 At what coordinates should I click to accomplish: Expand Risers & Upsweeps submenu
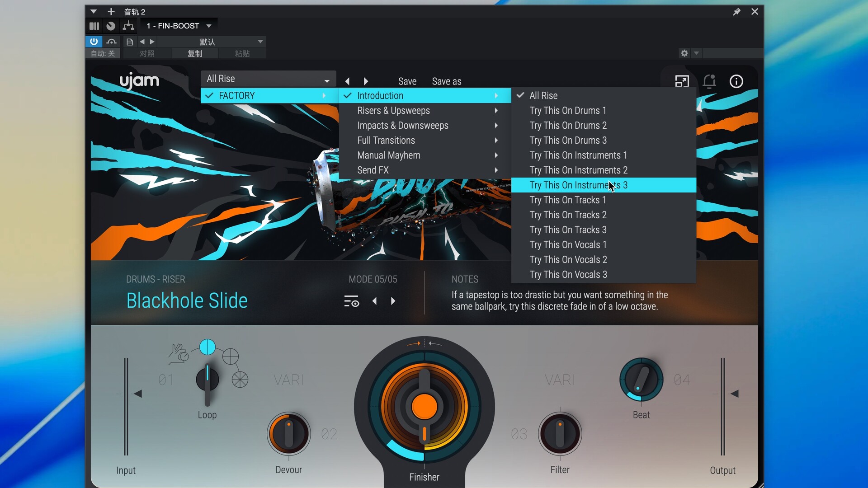click(x=425, y=110)
